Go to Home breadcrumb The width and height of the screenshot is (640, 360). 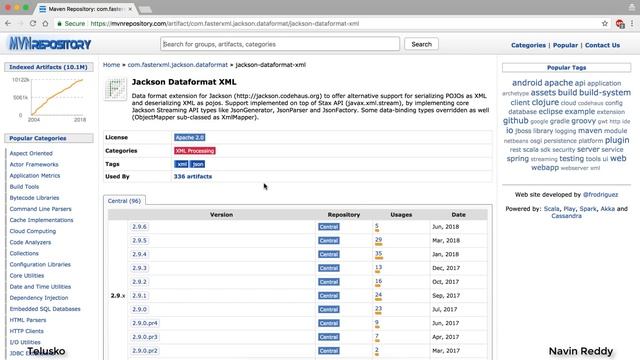pos(111,65)
